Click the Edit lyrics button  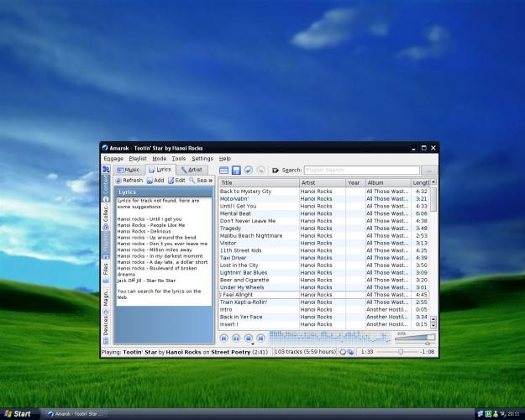[x=177, y=181]
